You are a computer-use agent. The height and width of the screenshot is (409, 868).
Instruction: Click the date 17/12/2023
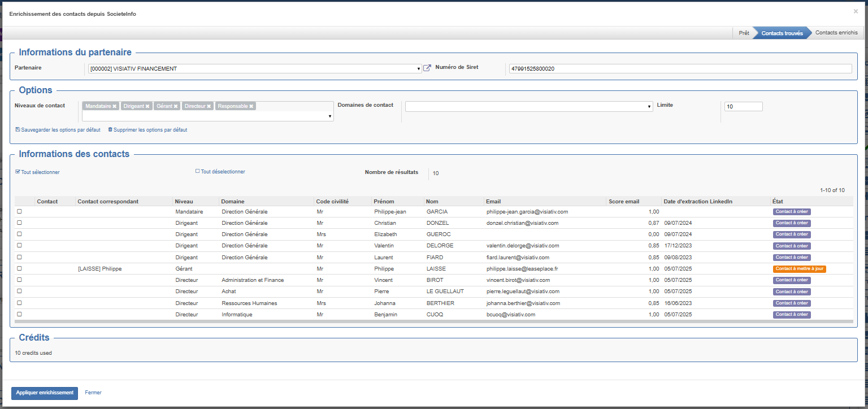[x=678, y=246]
